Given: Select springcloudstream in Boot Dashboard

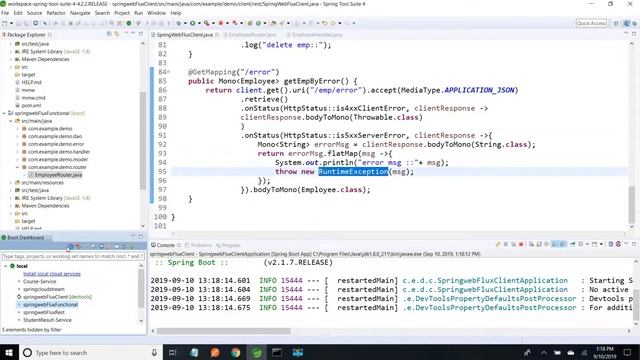Looking at the screenshot, I should (x=44, y=289).
